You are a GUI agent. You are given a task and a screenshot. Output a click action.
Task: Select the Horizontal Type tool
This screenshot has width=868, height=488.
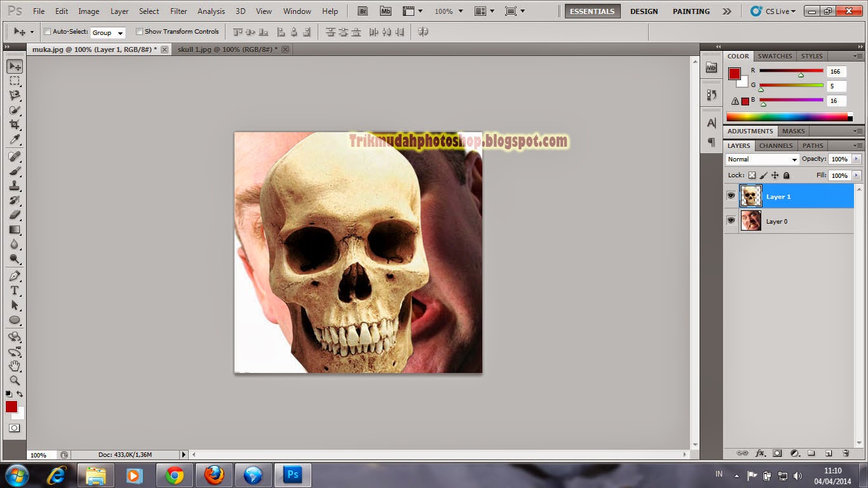coord(15,290)
